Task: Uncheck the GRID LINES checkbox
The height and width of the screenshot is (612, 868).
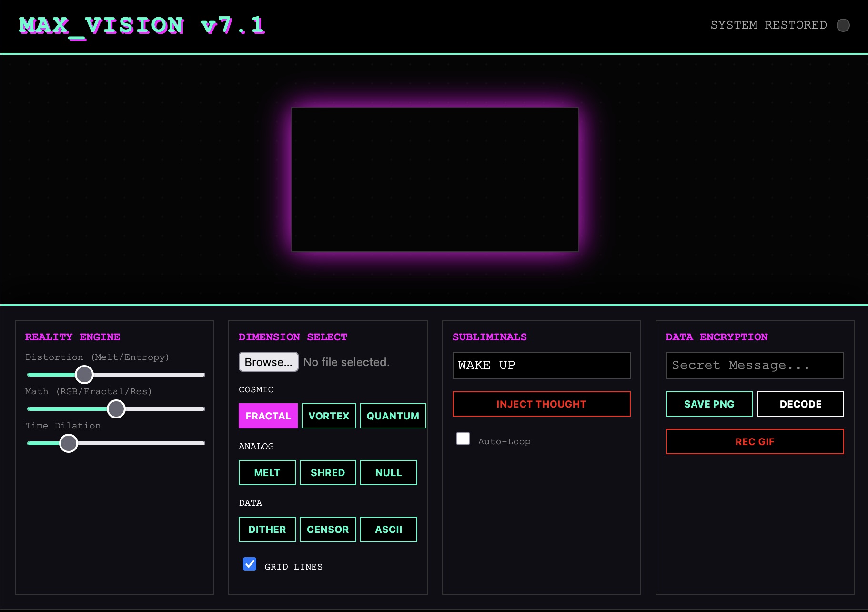Action: click(x=250, y=564)
